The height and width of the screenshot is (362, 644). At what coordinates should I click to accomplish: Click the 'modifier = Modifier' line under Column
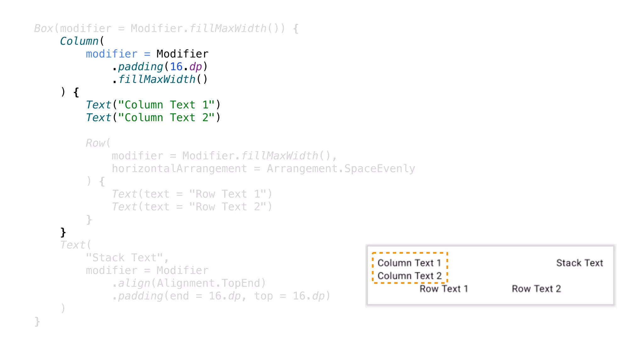click(x=147, y=54)
